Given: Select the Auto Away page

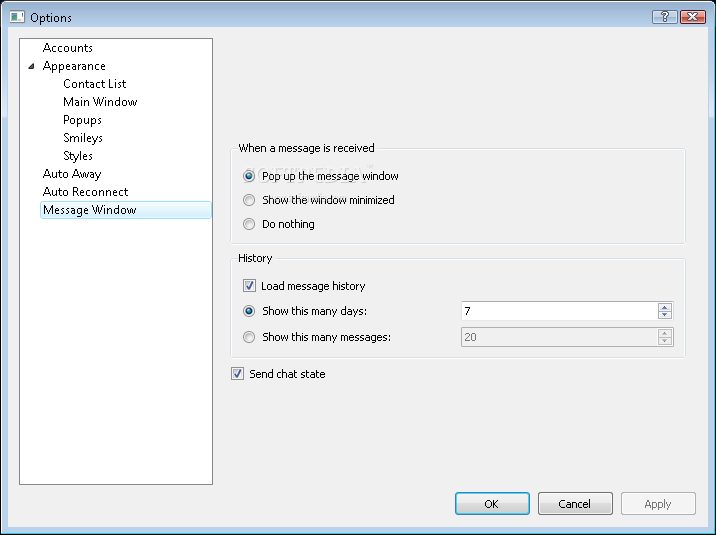Looking at the screenshot, I should [72, 174].
